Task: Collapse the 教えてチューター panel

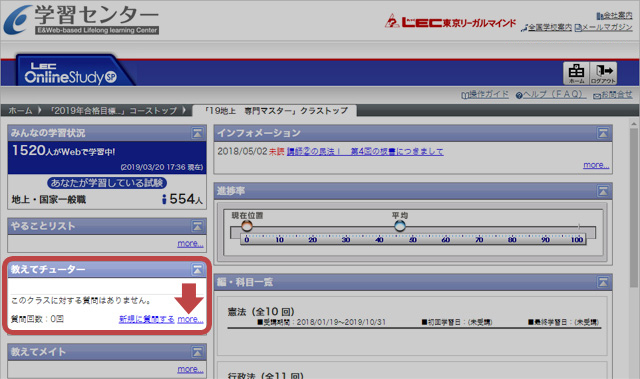Action: [x=197, y=269]
